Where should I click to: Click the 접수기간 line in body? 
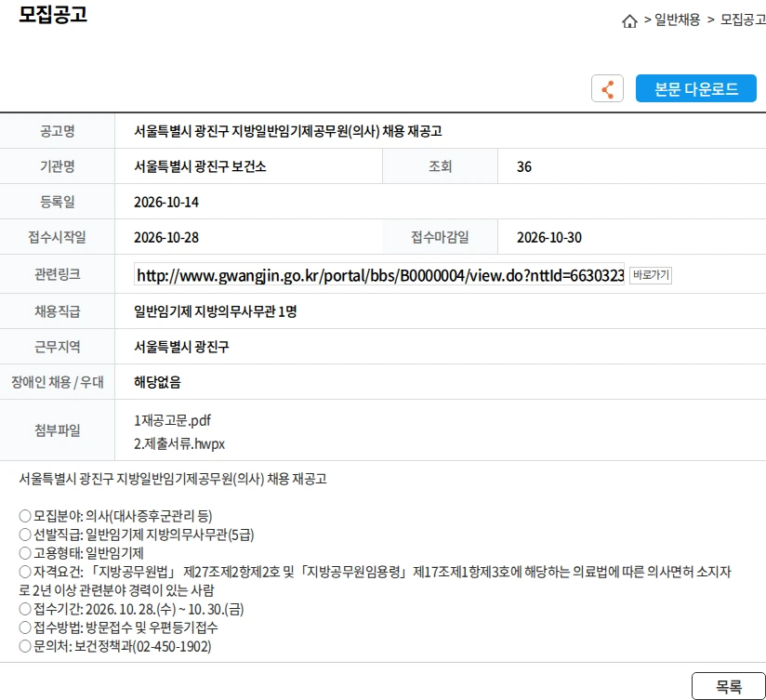[x=131, y=609]
